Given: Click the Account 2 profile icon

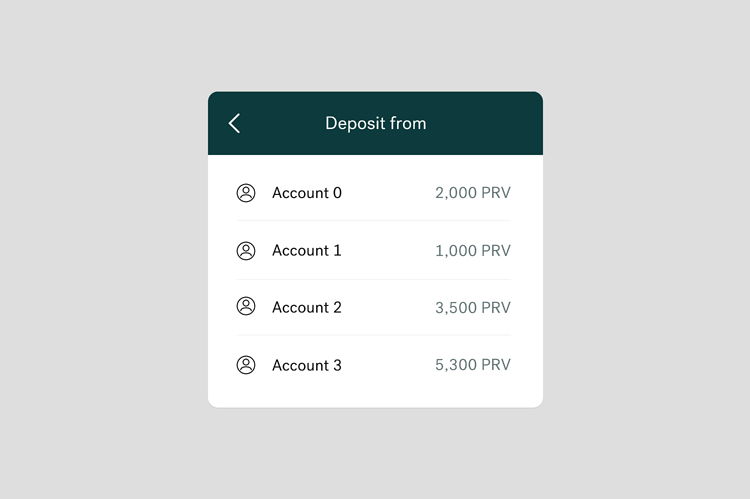Looking at the screenshot, I should (246, 306).
